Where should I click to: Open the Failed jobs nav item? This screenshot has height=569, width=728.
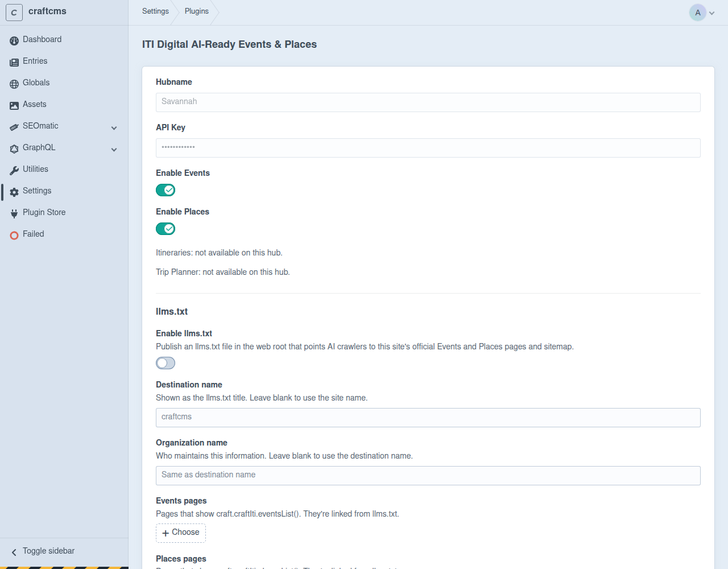pyautogui.click(x=64, y=234)
